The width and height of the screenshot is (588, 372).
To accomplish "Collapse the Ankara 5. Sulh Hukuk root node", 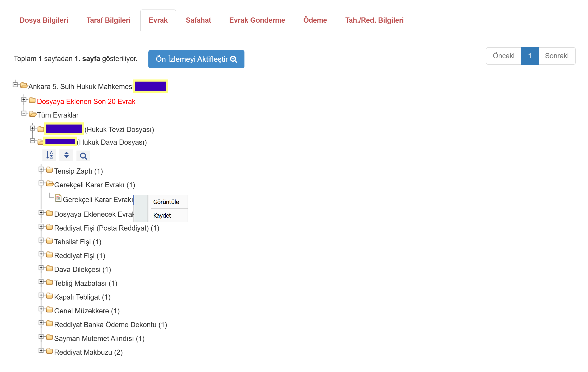I will 15,85.
